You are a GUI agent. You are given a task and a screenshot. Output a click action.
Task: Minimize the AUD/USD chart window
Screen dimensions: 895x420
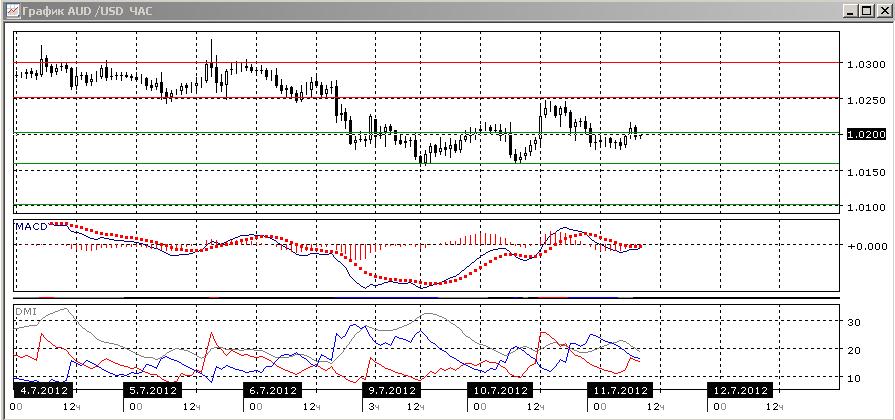click(851, 10)
